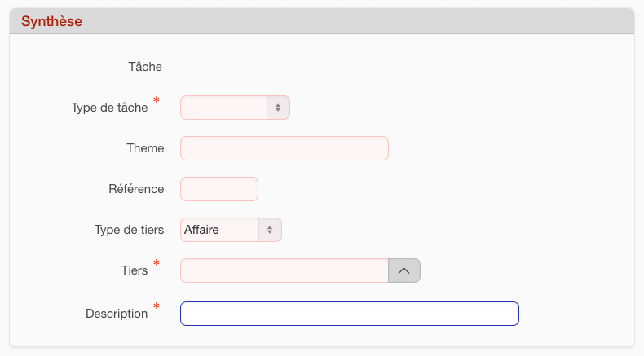Select the Description text field
The height and width of the screenshot is (356, 644).
[349, 314]
